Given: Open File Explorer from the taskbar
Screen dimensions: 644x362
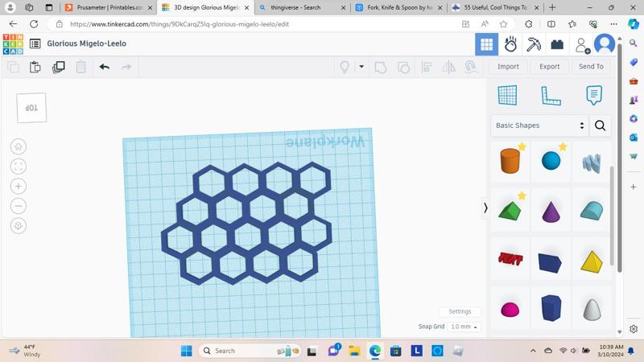Looking at the screenshot, I should click(x=354, y=351).
